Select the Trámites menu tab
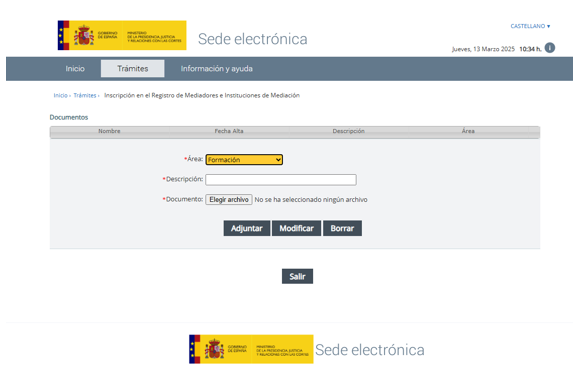This screenshot has width=581, height=375. point(133,69)
